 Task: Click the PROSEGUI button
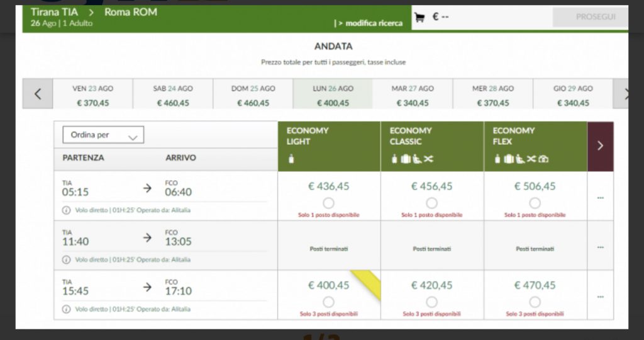tap(590, 17)
